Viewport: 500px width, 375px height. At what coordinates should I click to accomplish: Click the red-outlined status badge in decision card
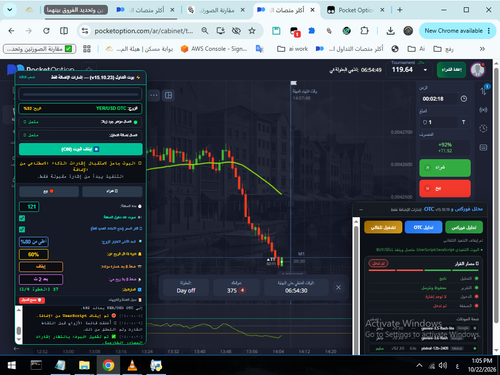coord(378,263)
